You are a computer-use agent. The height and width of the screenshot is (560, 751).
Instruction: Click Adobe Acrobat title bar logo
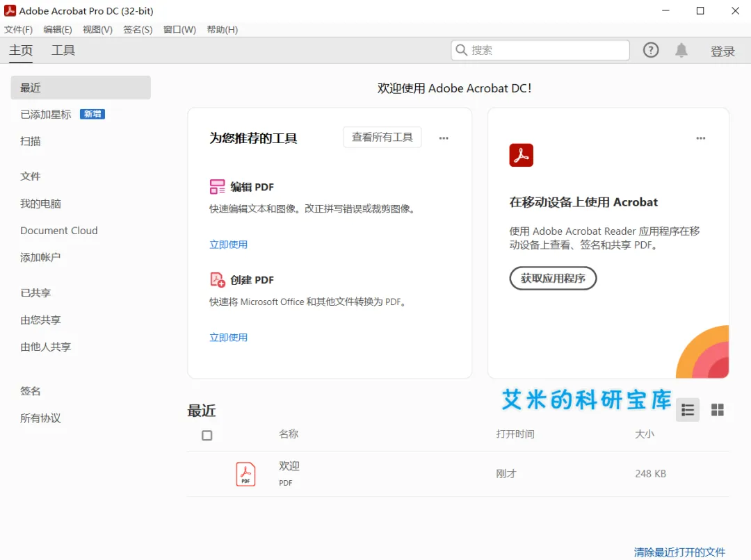point(10,10)
